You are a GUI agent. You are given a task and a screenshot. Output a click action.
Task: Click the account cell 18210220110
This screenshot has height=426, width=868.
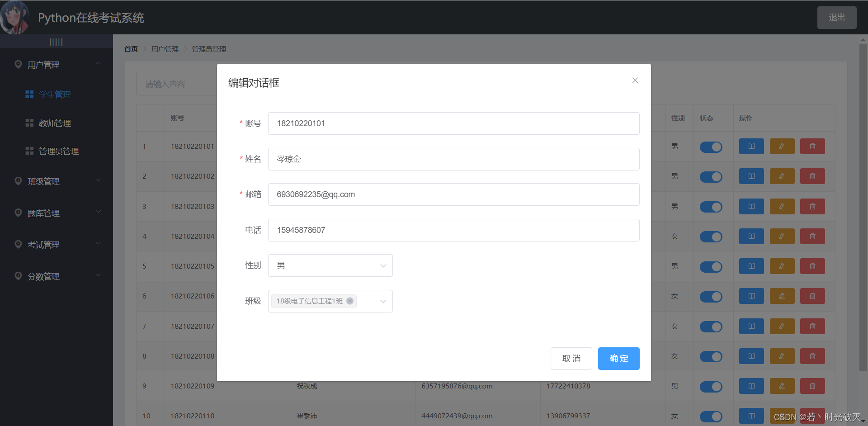(x=193, y=416)
